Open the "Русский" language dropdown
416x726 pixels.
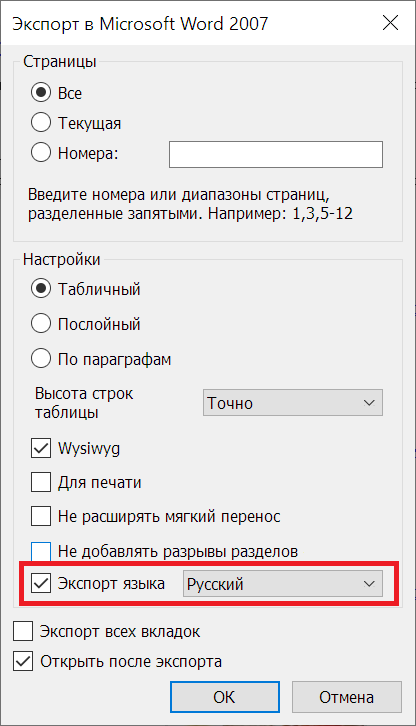point(283,584)
